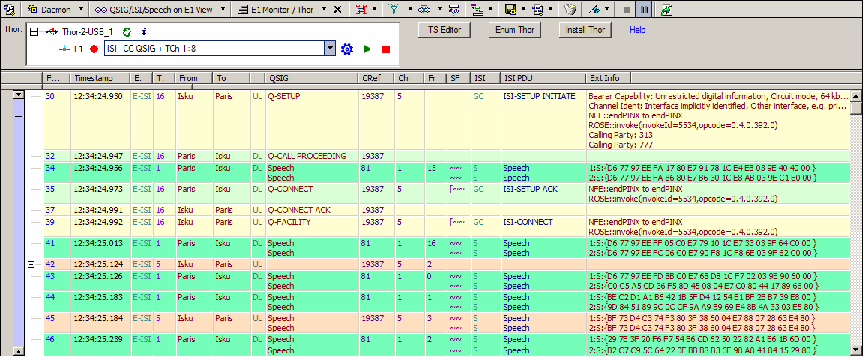The width and height of the screenshot is (868, 360).
Task: Expand row 42 in the message list
Action: 31,264
